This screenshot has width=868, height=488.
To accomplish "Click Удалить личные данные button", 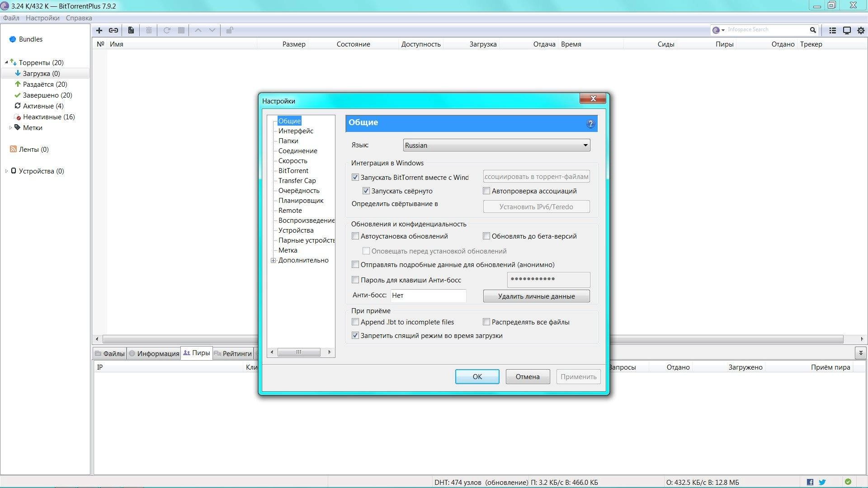I will click(537, 296).
